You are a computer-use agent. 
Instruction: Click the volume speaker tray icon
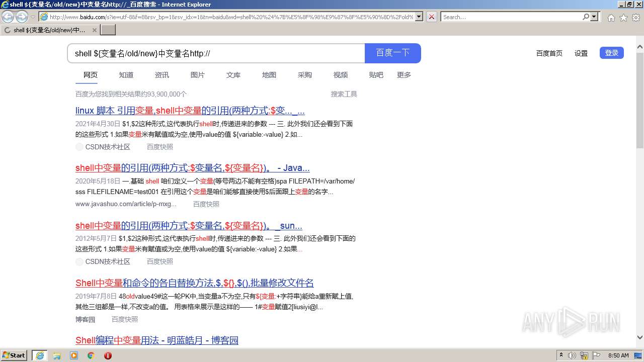(x=572, y=355)
